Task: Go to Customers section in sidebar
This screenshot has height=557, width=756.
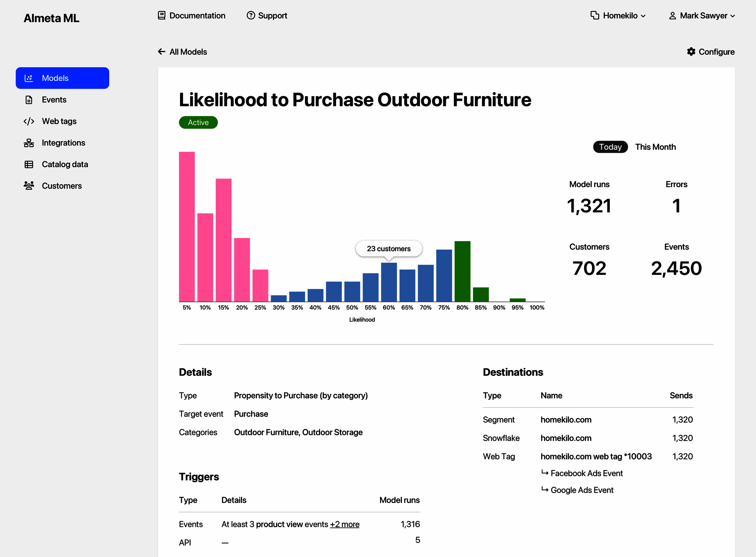Action: tap(62, 186)
